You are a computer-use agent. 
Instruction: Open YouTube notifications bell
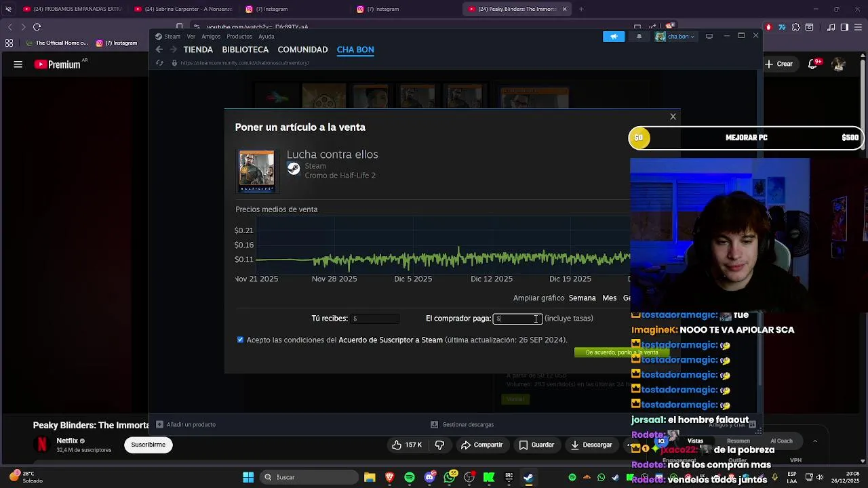(x=814, y=64)
